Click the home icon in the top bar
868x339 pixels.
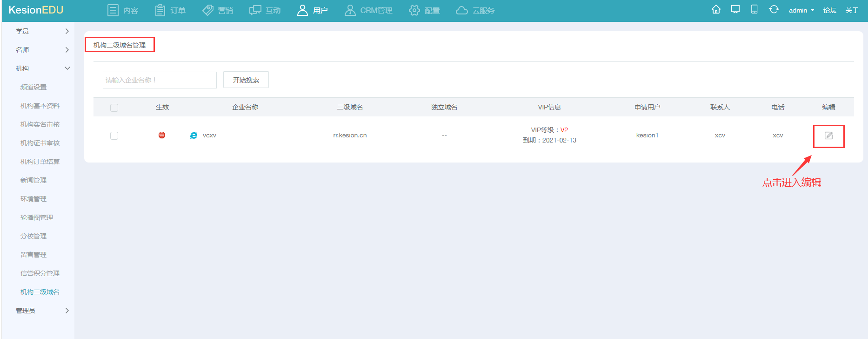point(716,10)
